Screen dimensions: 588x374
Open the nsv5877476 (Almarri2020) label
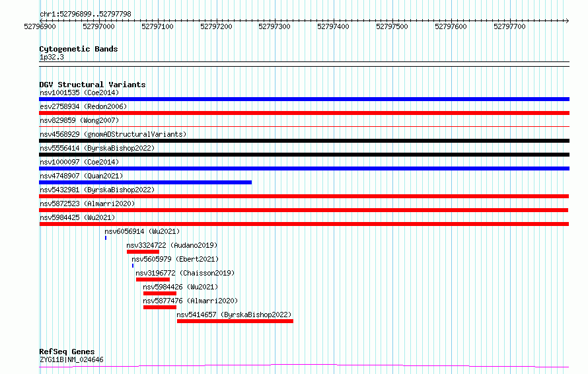point(190,301)
